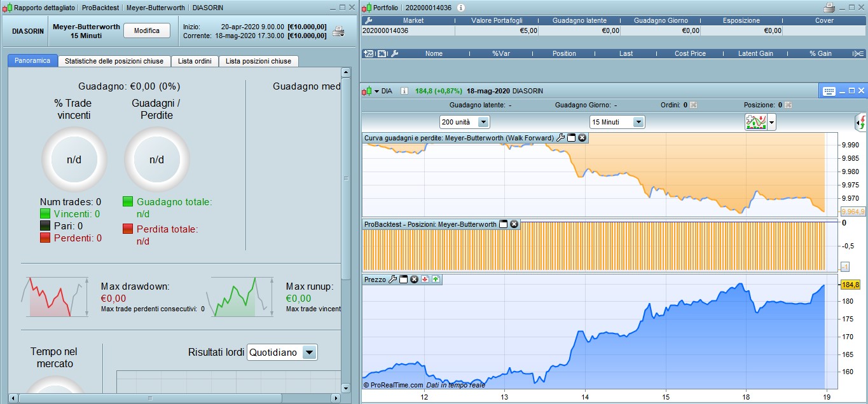Click the green Vincenti legend swatch
Screen dimensions: 868x404
click(x=45, y=213)
